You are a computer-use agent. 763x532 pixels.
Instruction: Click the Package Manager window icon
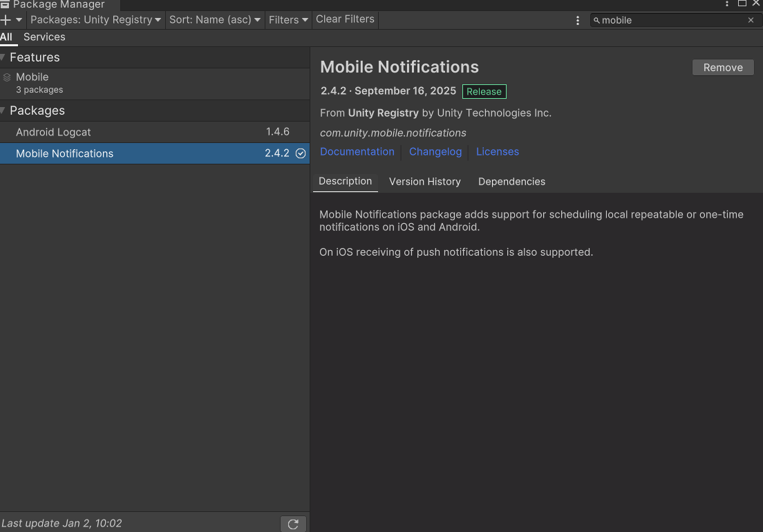coord(5,4)
